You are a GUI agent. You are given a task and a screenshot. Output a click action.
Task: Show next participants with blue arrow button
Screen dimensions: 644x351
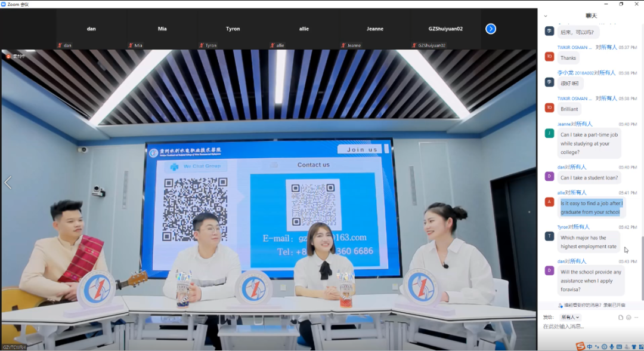click(x=490, y=29)
